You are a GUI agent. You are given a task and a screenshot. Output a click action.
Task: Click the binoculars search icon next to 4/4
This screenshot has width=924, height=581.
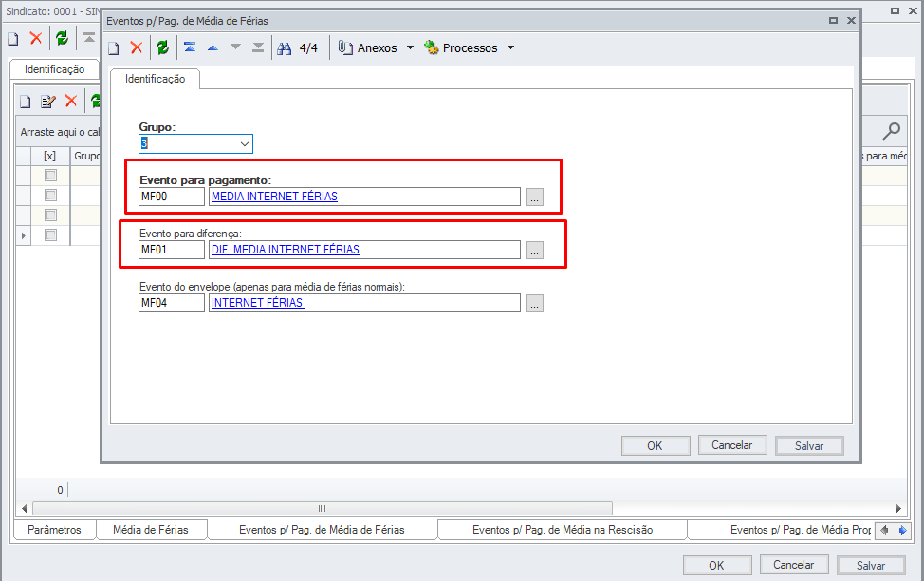tap(284, 48)
